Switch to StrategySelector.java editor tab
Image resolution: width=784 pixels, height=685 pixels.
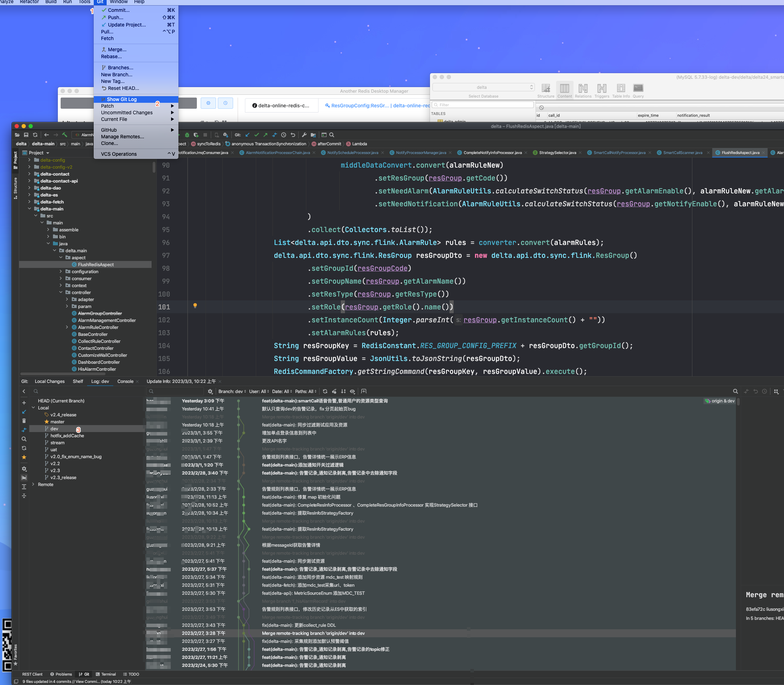point(557,153)
